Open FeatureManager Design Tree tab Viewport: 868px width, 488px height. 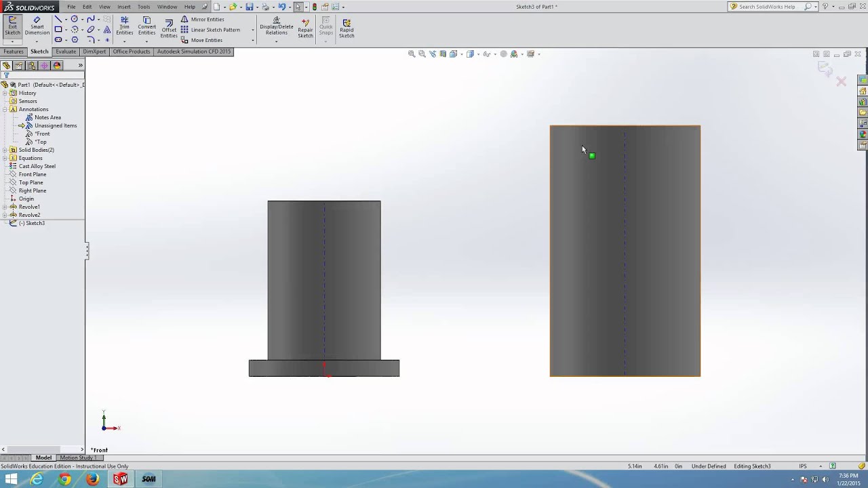[7, 66]
